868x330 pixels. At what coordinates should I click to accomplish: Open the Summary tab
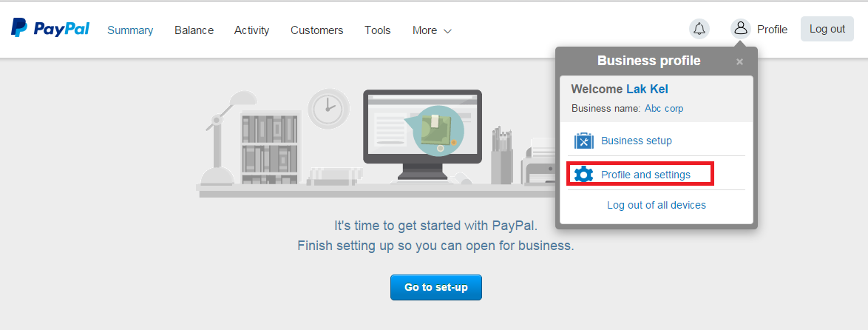[130, 30]
